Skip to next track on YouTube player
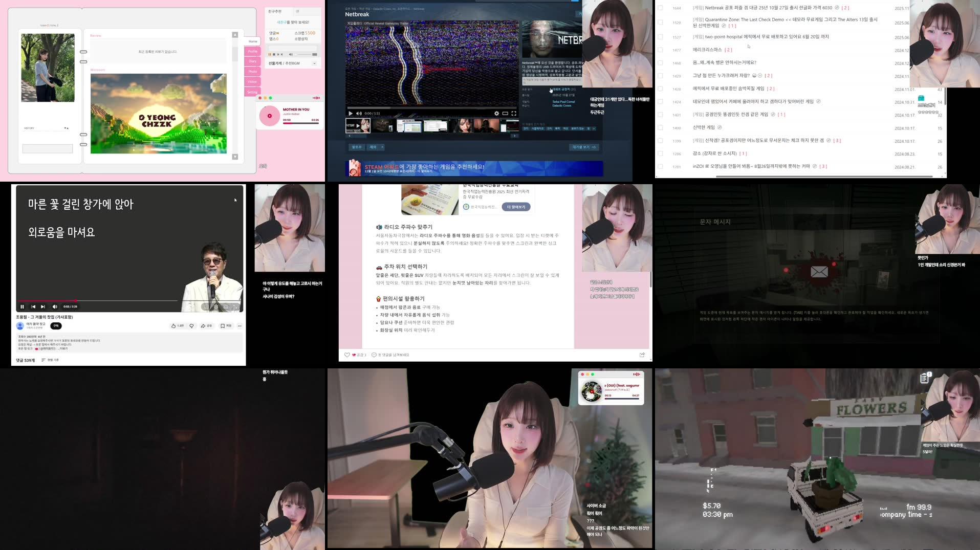 click(43, 307)
